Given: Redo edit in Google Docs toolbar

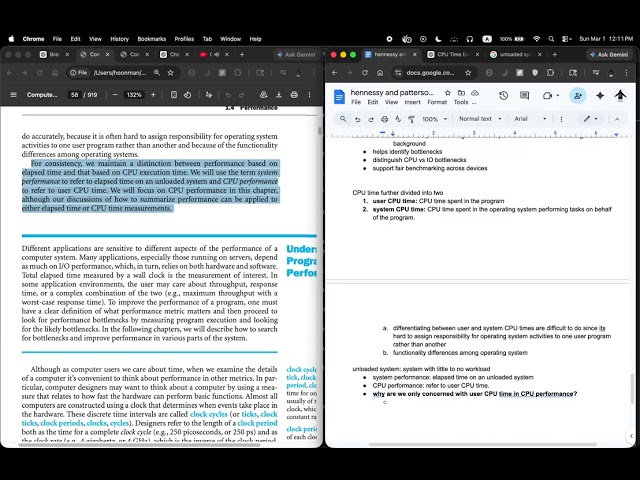Looking at the screenshot, I should (371, 119).
